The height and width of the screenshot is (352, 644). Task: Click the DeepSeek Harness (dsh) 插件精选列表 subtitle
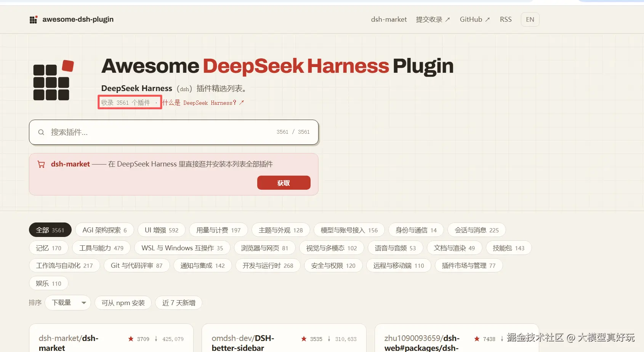coord(175,88)
